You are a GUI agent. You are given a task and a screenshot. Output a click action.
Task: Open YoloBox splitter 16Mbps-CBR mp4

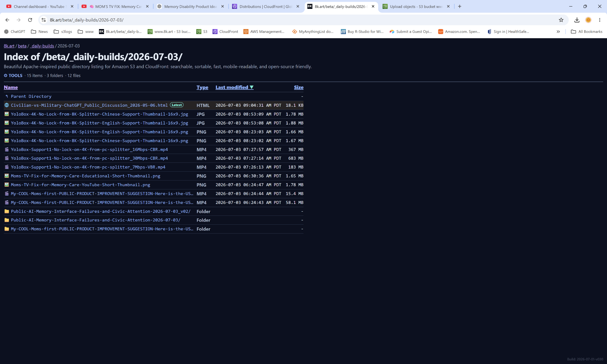[90, 149]
